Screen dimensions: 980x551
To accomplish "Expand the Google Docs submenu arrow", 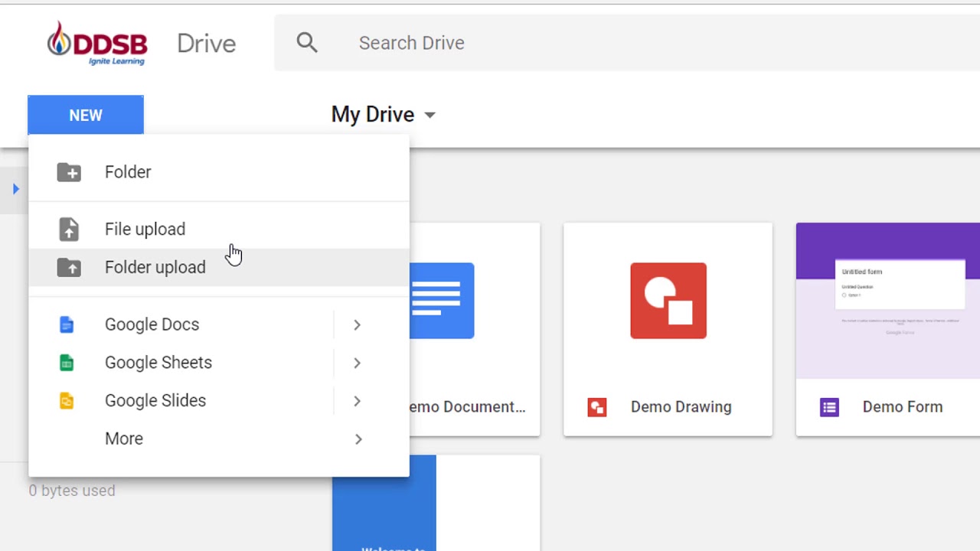I will (357, 324).
